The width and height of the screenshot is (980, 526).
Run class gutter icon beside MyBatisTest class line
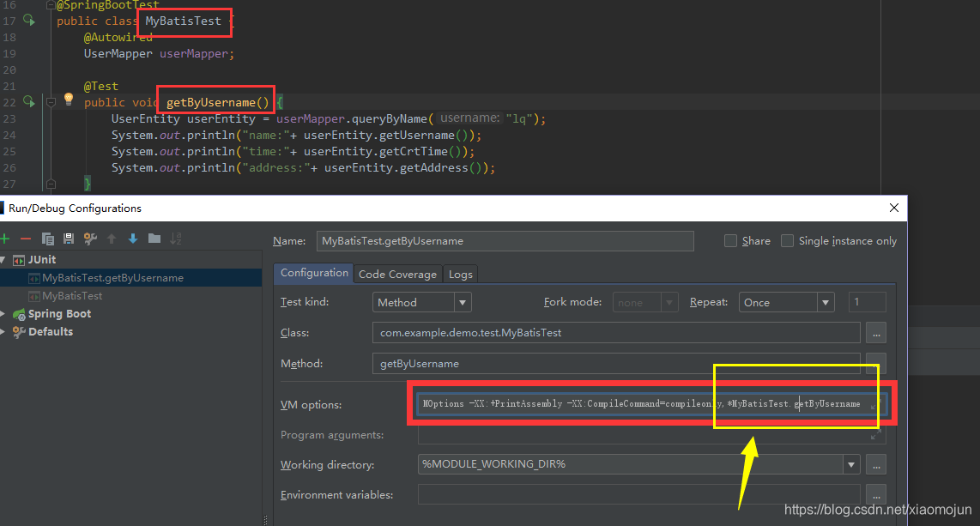(x=29, y=21)
